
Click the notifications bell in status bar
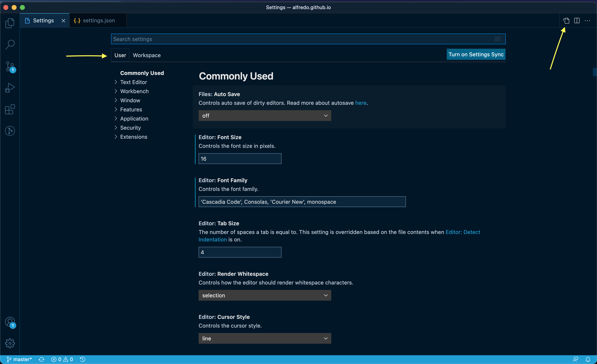[x=587, y=359]
